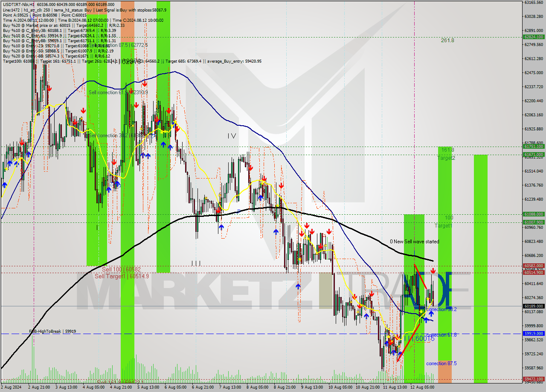
Task: Click the 60960.760 price axis value
Action: click(x=534, y=227)
